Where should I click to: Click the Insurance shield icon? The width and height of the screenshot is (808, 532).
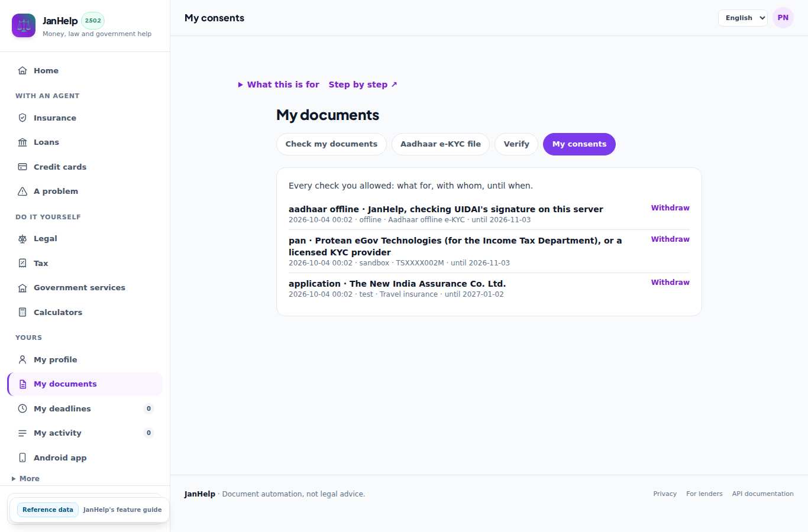tap(22, 118)
